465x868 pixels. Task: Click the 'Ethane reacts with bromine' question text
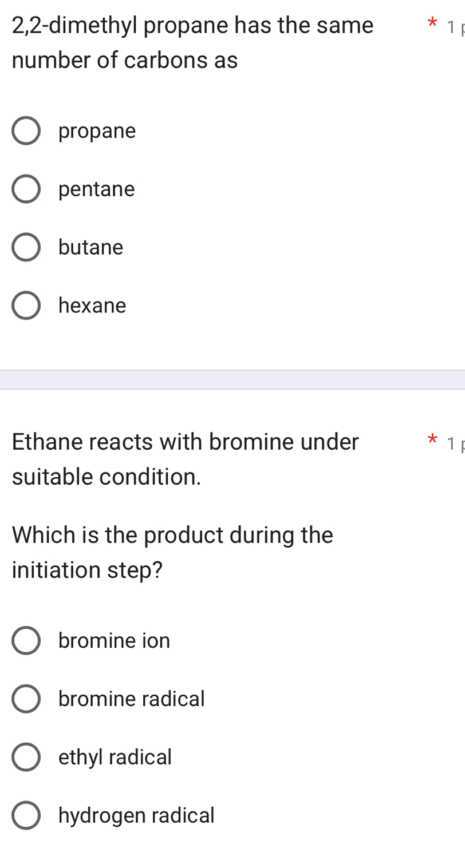186,442
